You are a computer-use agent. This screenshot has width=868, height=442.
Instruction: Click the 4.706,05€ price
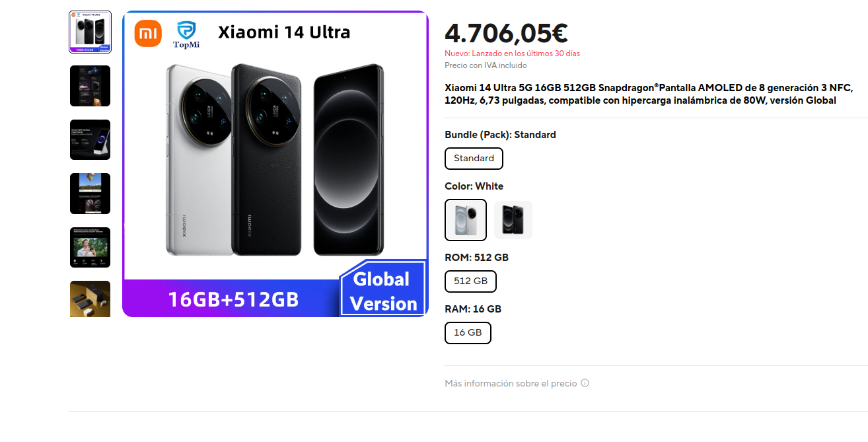506,33
